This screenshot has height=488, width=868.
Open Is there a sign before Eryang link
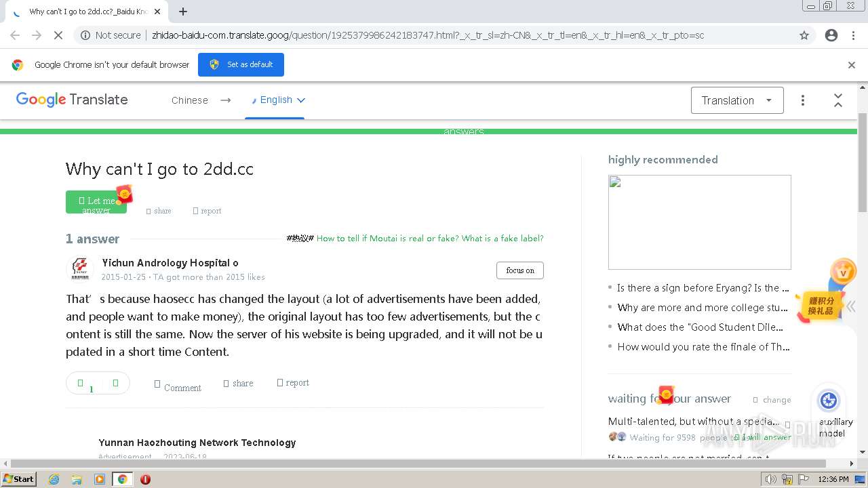pos(703,288)
